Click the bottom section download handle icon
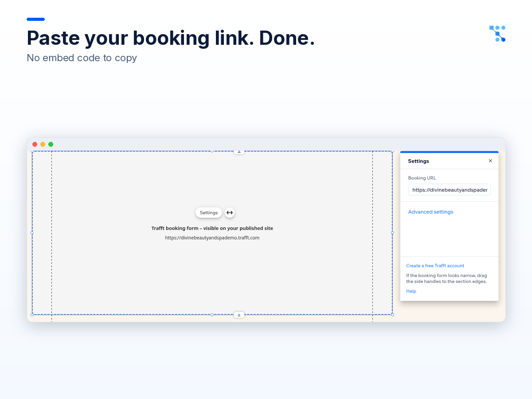The width and height of the screenshot is (532, 399). [239, 315]
